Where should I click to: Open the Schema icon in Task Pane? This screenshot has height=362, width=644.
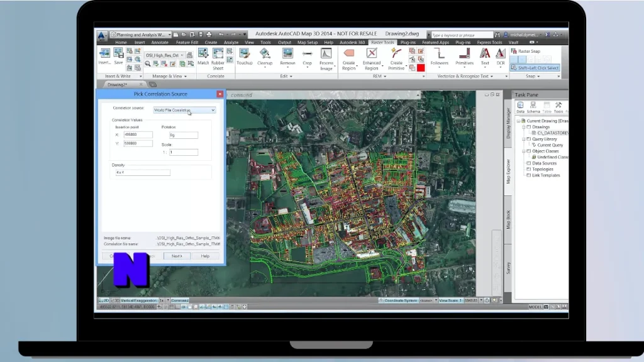[x=533, y=107]
